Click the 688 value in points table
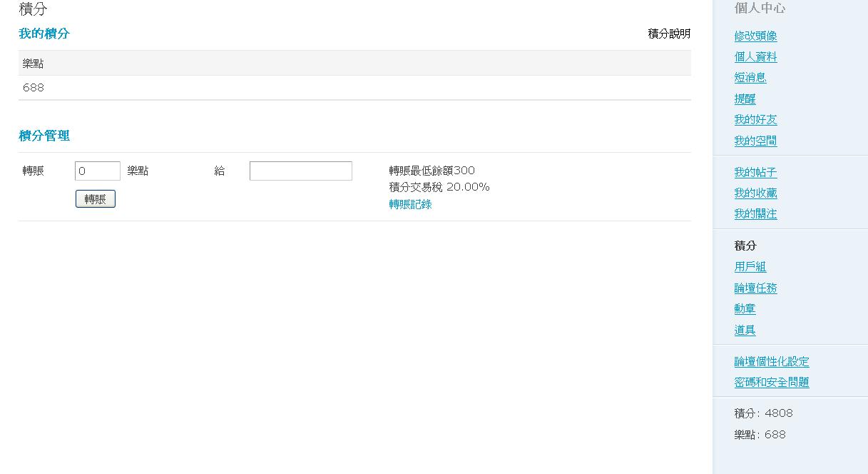Image resolution: width=868 pixels, height=474 pixels. pos(34,88)
